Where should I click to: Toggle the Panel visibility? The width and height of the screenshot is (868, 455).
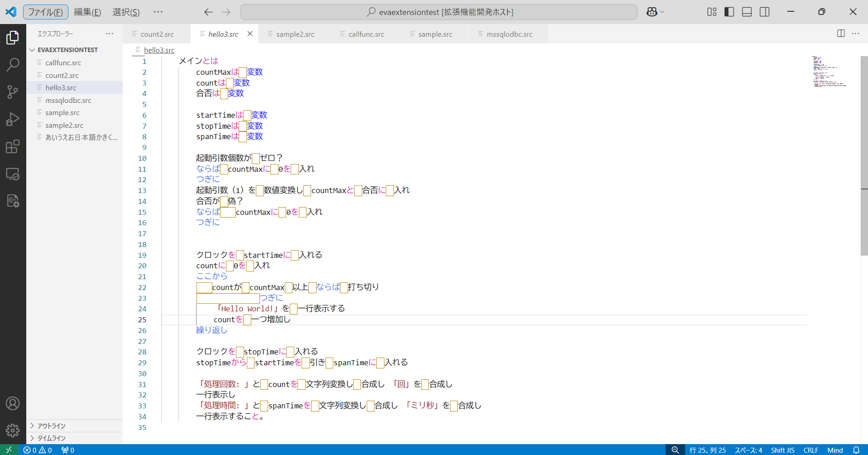746,12
